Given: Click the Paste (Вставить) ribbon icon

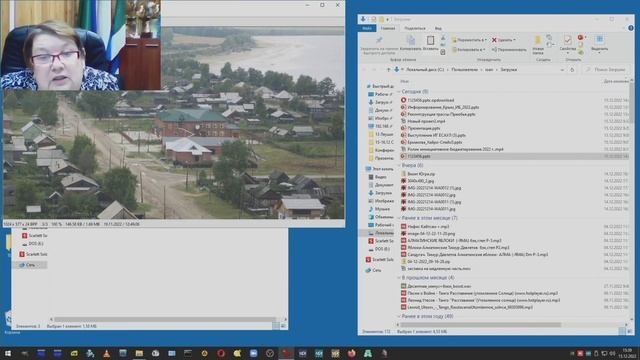Looking at the screenshot, I should [x=430, y=40].
